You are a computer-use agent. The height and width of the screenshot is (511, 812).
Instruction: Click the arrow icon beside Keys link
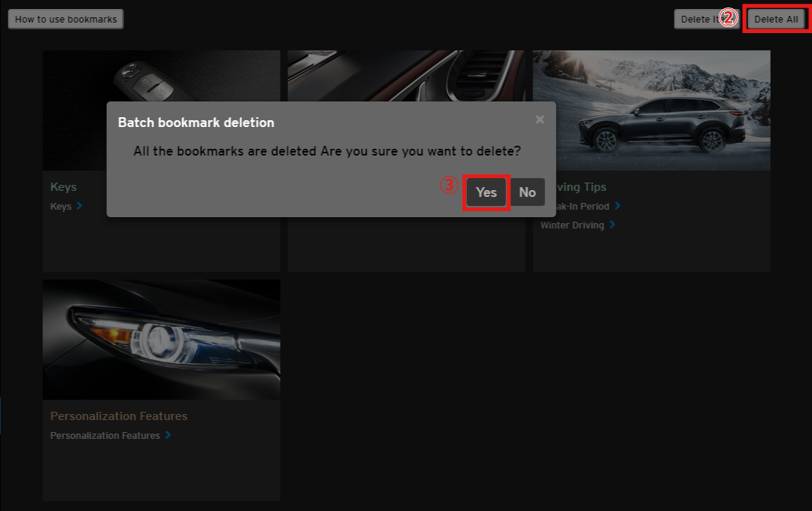tap(80, 206)
